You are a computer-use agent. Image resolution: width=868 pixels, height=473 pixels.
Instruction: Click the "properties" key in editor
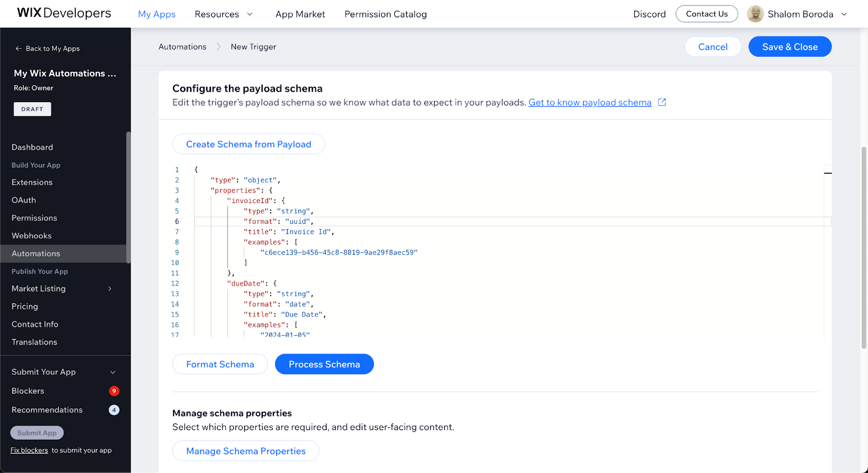coord(235,191)
